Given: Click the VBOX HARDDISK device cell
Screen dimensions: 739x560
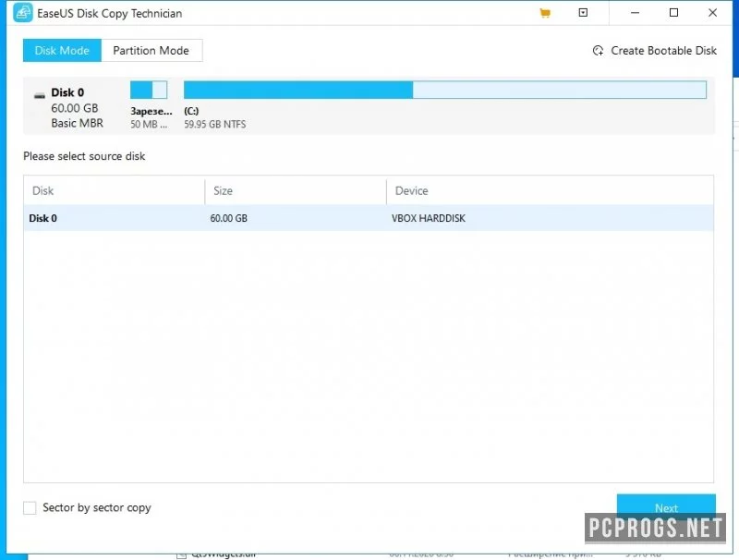Looking at the screenshot, I should 429,218.
